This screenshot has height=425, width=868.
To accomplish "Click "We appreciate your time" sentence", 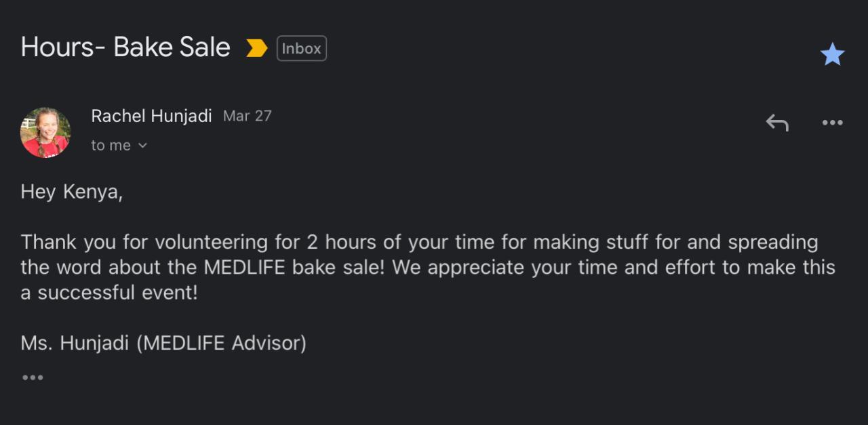I will pyautogui.click(x=503, y=267).
